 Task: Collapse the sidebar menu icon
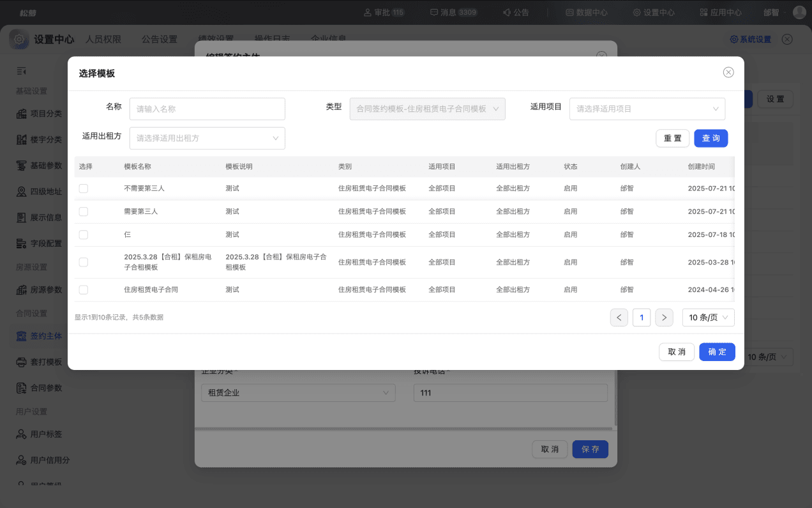pyautogui.click(x=21, y=71)
